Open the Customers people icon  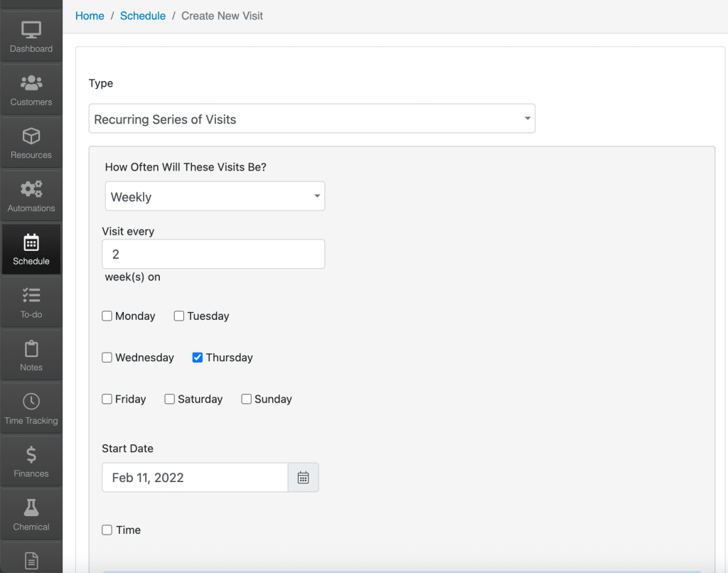pyautogui.click(x=31, y=83)
